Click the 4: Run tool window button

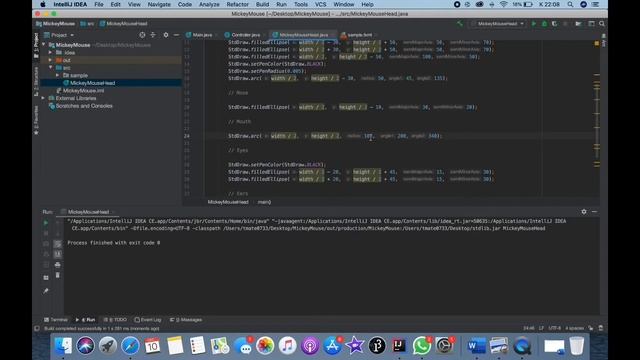click(85, 320)
